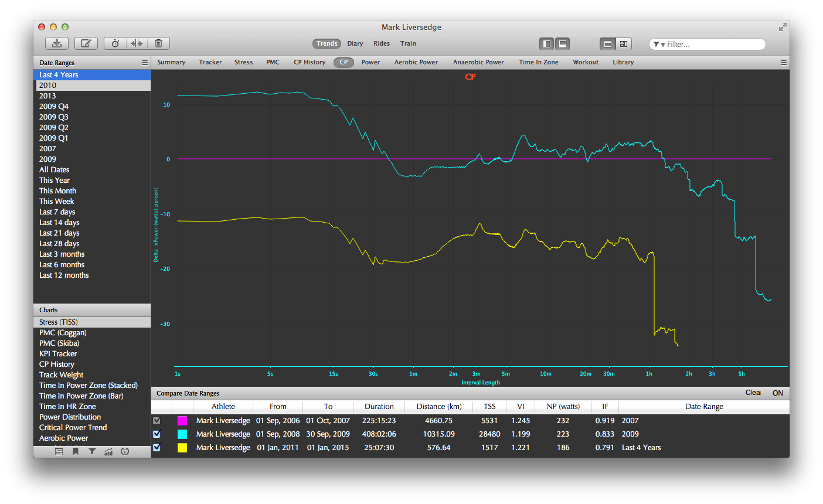Click the bookmark icon in sidebar footer
Image resolution: width=823 pixels, height=504 pixels.
coord(76,451)
